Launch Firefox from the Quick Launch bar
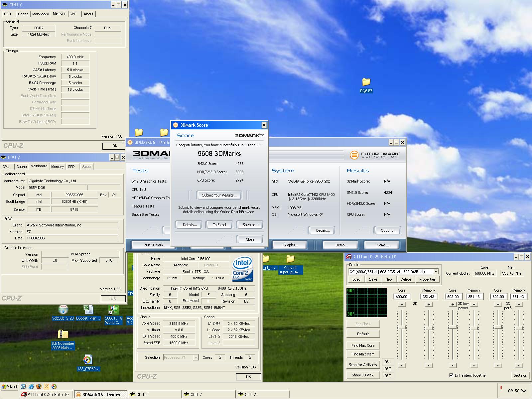Screen dimensions: 532x399 coord(39,387)
